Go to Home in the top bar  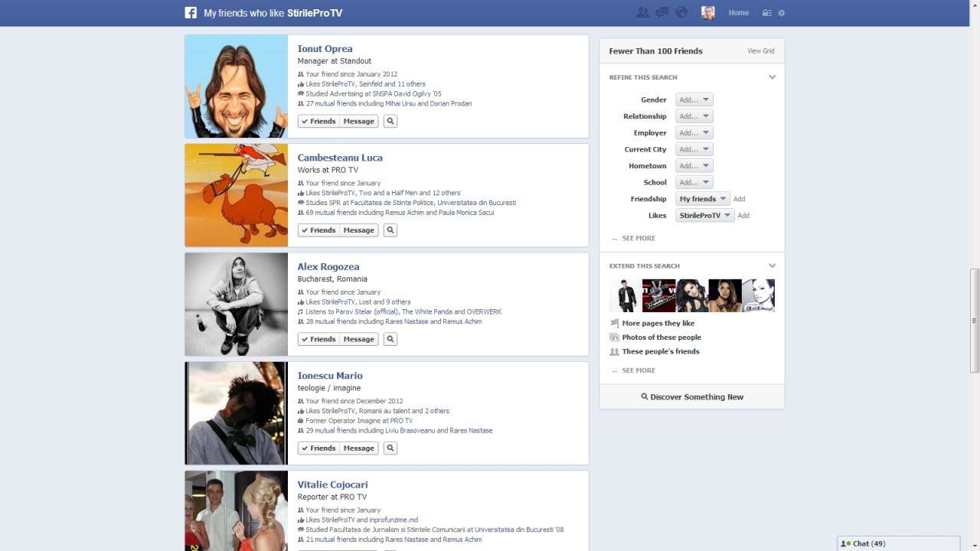[x=738, y=13]
